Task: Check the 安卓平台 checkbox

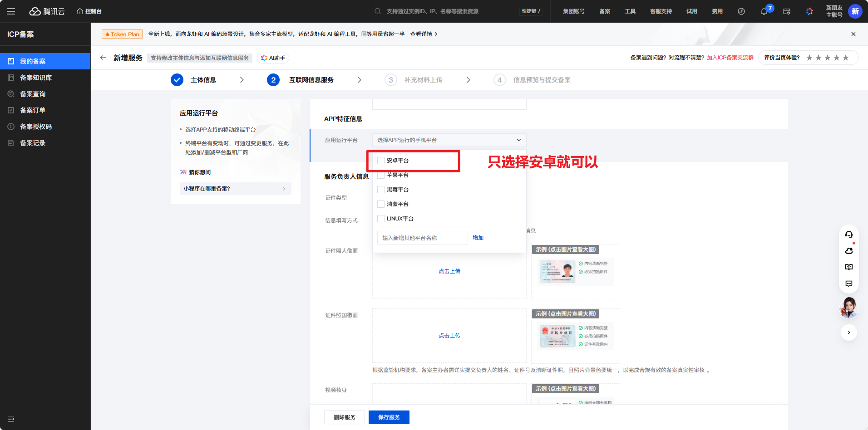Action: (381, 161)
